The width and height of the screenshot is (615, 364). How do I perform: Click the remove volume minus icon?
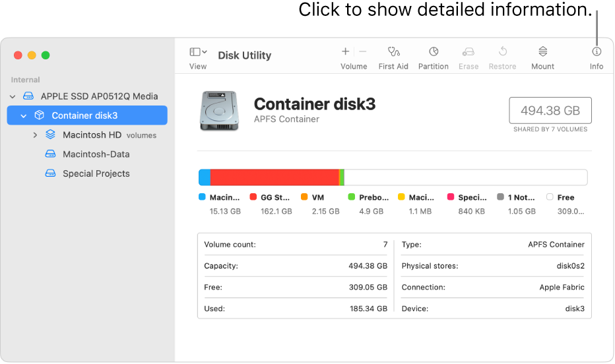[x=363, y=51]
